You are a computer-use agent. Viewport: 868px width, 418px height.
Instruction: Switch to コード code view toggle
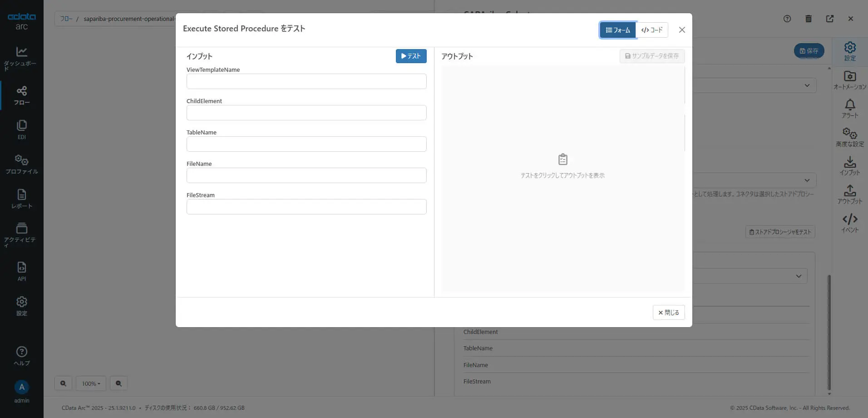652,30
